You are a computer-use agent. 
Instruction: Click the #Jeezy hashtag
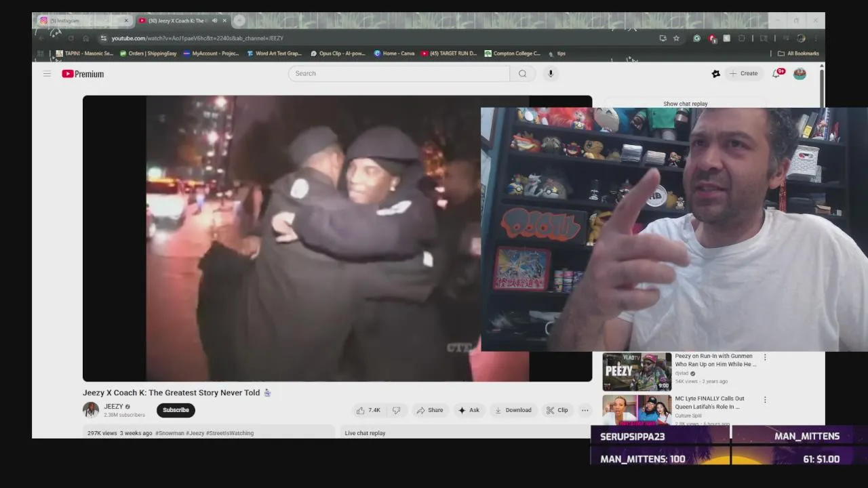[195, 433]
